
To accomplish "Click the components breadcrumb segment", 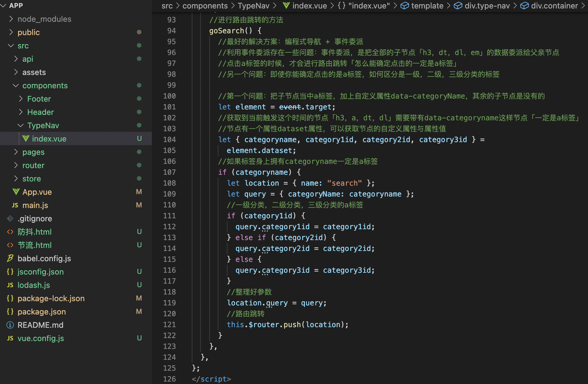I will point(205,6).
